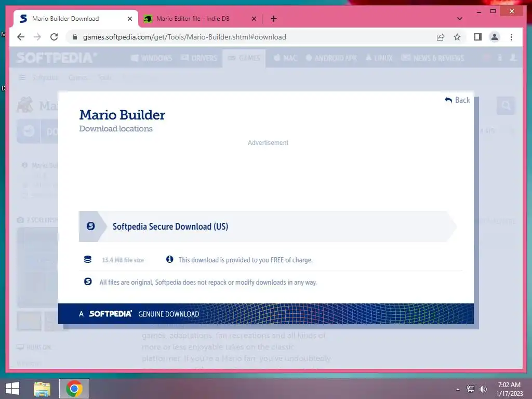The height and width of the screenshot is (399, 532).
Task: Close the Mario Builder Download tab
Action: coord(129,19)
